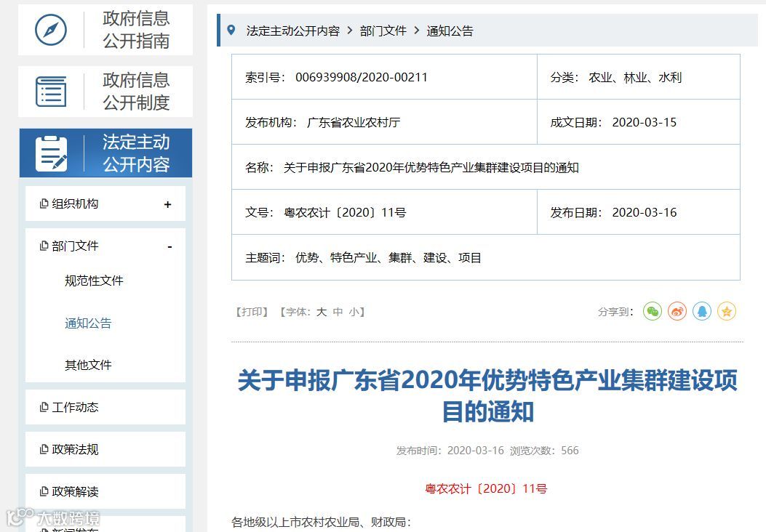
Task: Click the document icon beside 政策解读
Action: [x=44, y=491]
